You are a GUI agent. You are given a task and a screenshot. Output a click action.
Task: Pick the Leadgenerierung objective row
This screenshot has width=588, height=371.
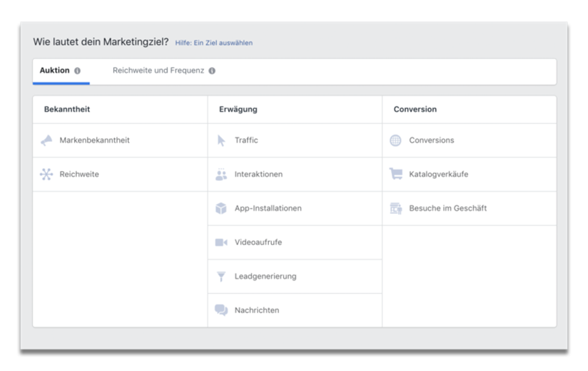click(x=295, y=276)
